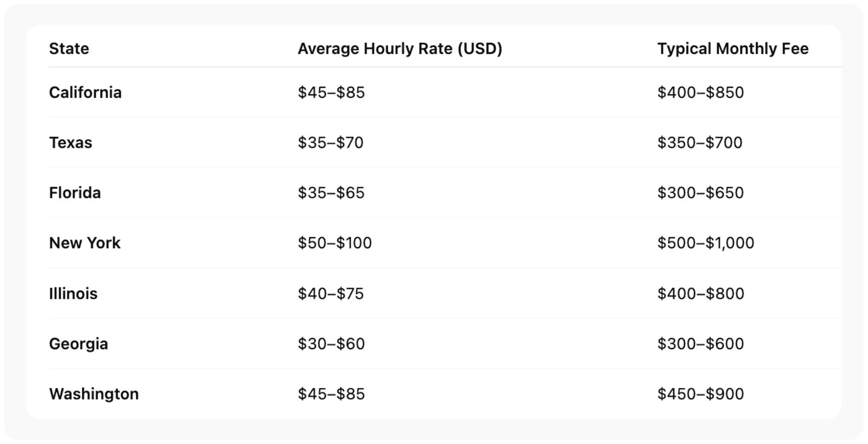This screenshot has height=444, width=868.
Task: Select the Washington state cell
Action: 94,394
